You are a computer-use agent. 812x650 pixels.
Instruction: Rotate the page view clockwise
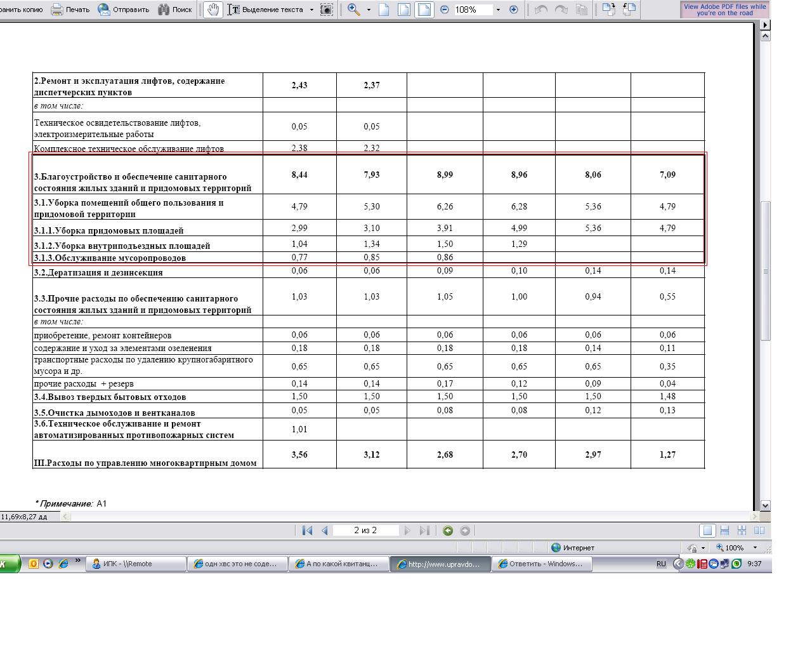(608, 10)
